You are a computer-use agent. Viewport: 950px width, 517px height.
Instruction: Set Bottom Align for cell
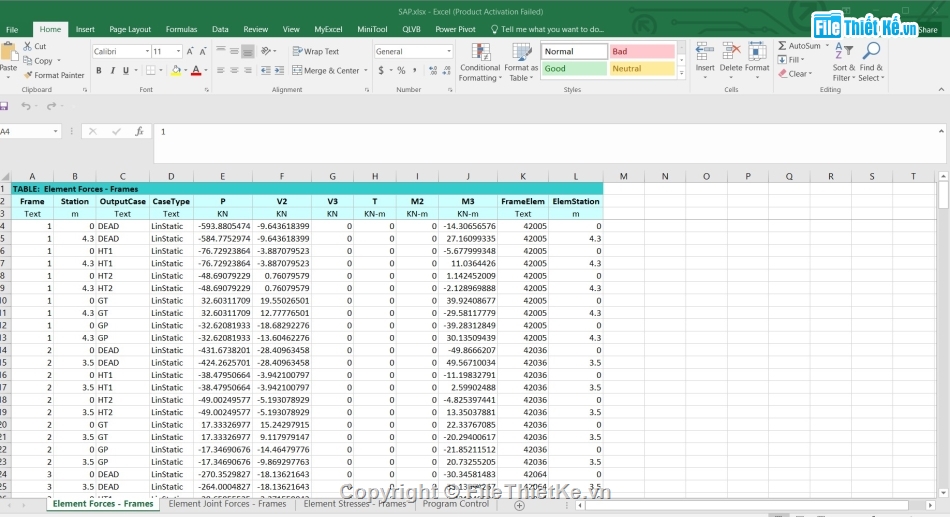(x=247, y=51)
